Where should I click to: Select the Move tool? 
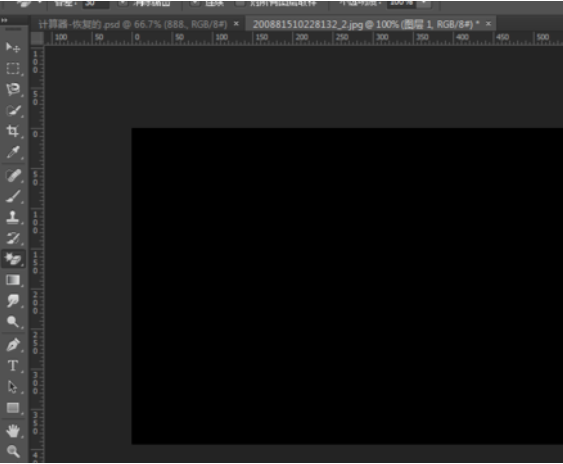pyautogui.click(x=13, y=47)
